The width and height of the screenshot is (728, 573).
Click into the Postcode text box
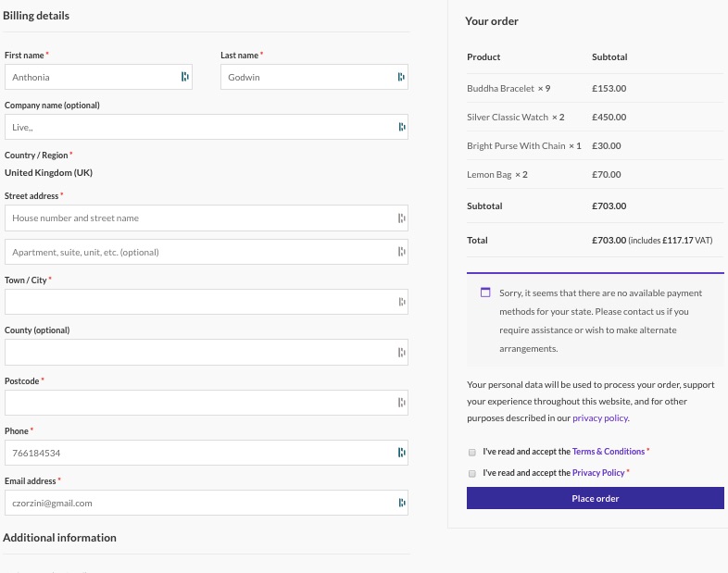[199, 403]
